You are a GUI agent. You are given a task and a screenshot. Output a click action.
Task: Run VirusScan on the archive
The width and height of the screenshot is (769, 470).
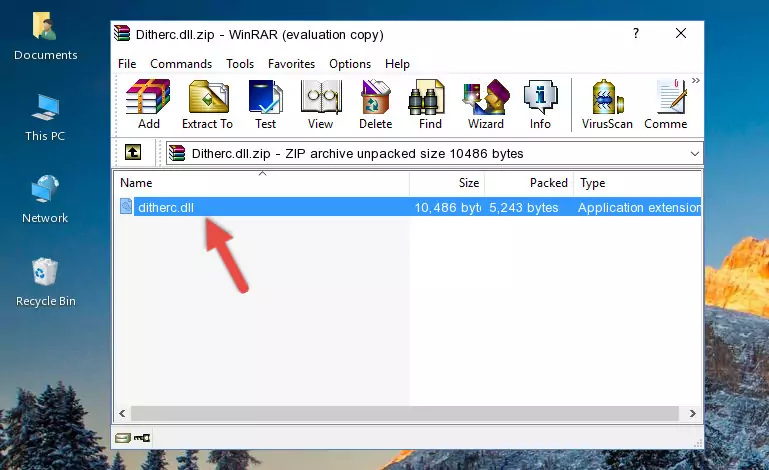pyautogui.click(x=607, y=104)
